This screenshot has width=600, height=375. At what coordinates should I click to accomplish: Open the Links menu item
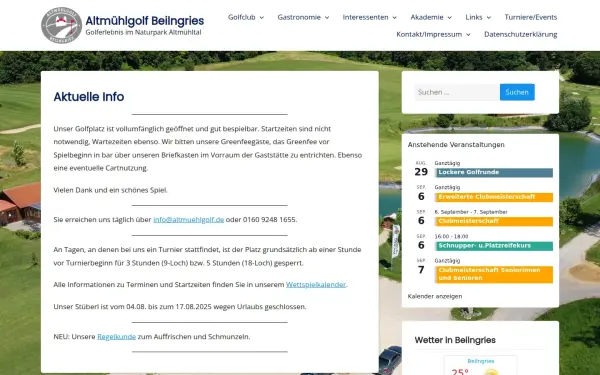474,17
